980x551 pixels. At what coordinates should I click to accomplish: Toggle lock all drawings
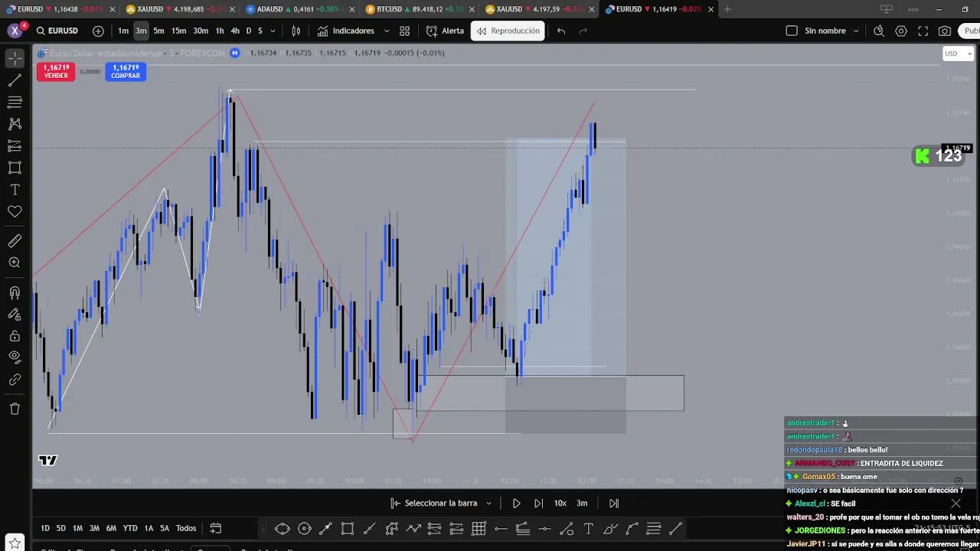coord(15,336)
